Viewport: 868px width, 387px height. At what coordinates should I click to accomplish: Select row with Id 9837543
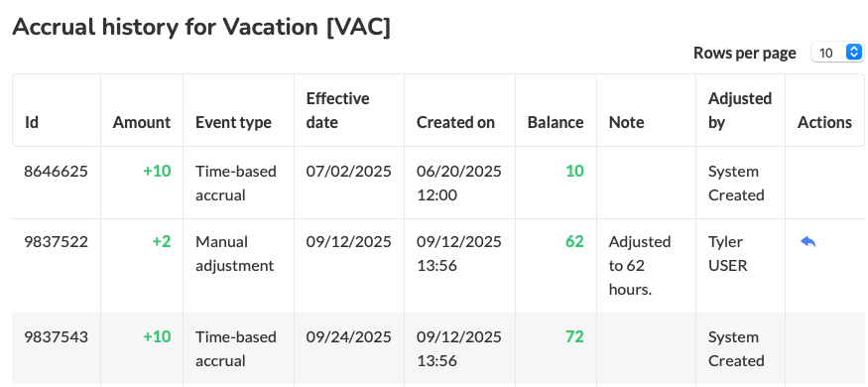coord(437,349)
